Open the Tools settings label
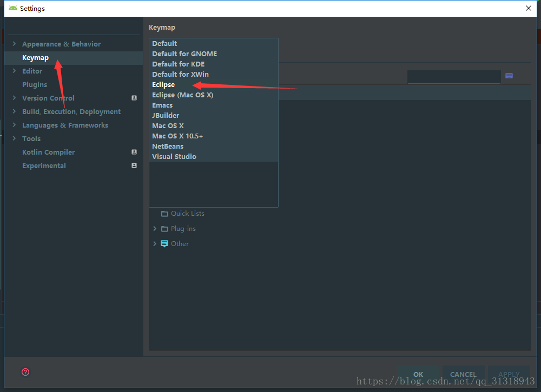 pos(31,138)
